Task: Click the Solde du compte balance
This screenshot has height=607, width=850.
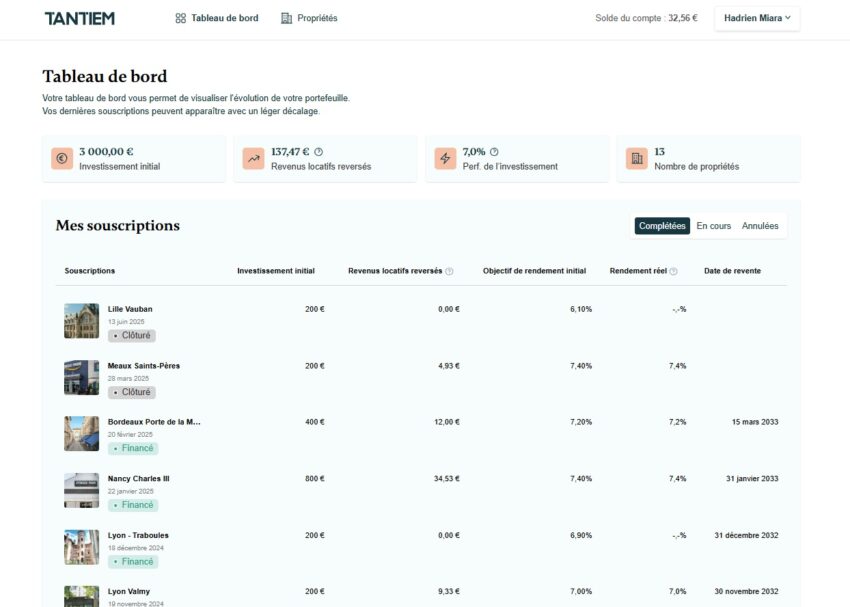Action: (x=646, y=18)
